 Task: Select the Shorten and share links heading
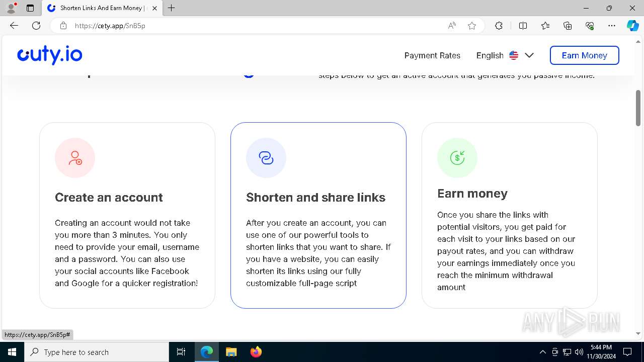click(x=315, y=197)
